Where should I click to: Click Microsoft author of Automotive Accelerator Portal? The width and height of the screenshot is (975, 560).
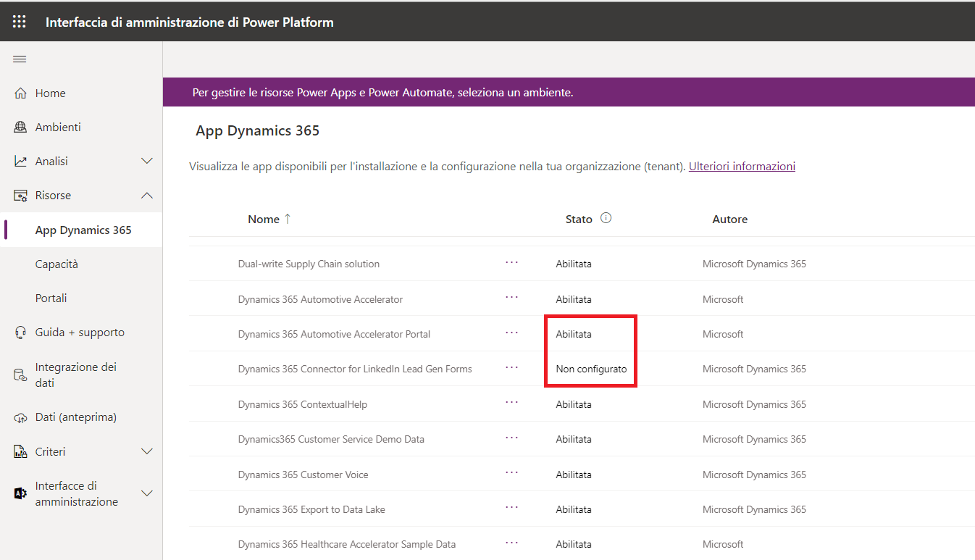(x=723, y=334)
